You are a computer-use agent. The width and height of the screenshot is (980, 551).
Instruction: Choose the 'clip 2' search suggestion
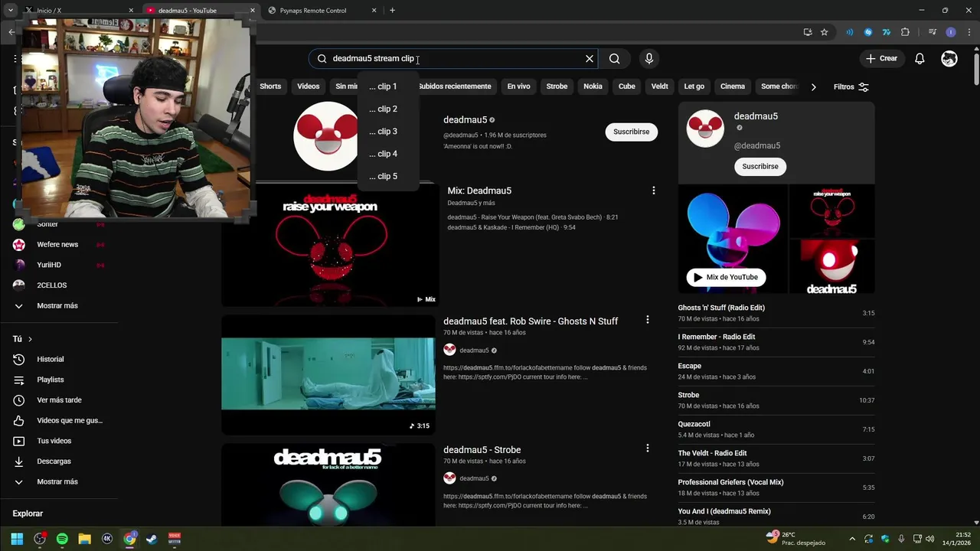[388, 109]
